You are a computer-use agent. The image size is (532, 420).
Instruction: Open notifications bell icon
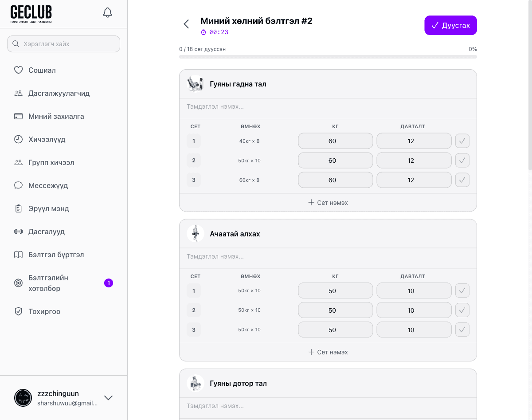(107, 12)
